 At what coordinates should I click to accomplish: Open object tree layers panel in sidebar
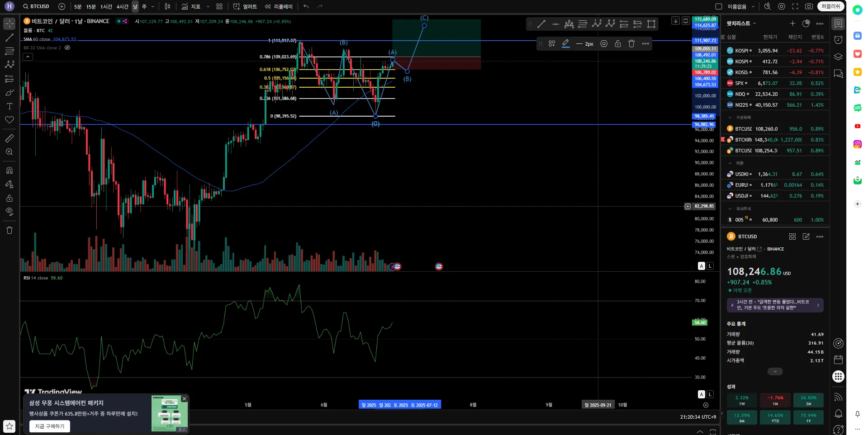(838, 57)
